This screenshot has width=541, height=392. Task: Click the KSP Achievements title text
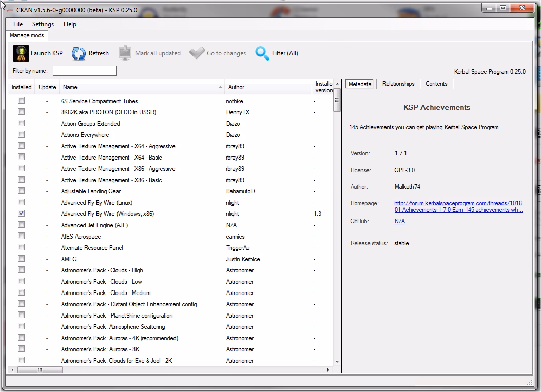437,107
